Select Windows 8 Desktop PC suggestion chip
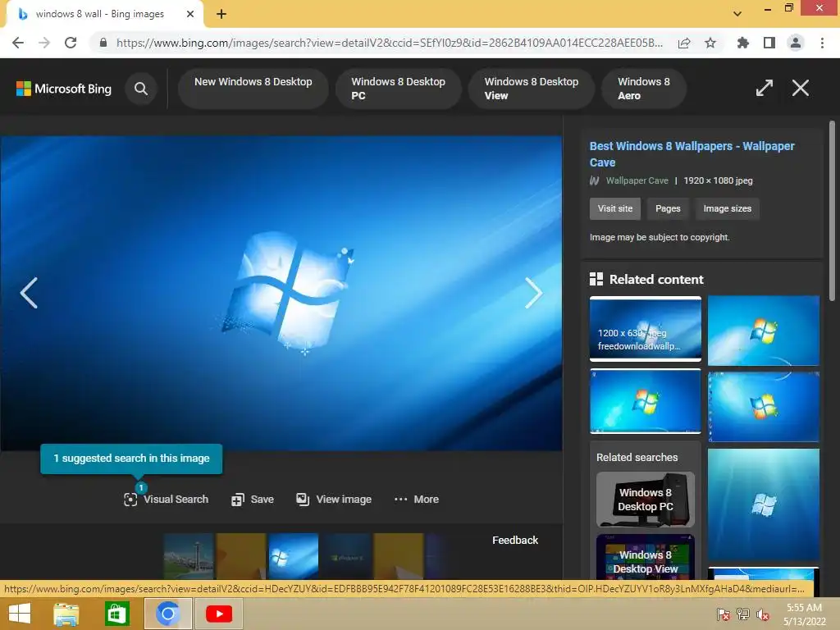840x630 pixels. tap(399, 89)
